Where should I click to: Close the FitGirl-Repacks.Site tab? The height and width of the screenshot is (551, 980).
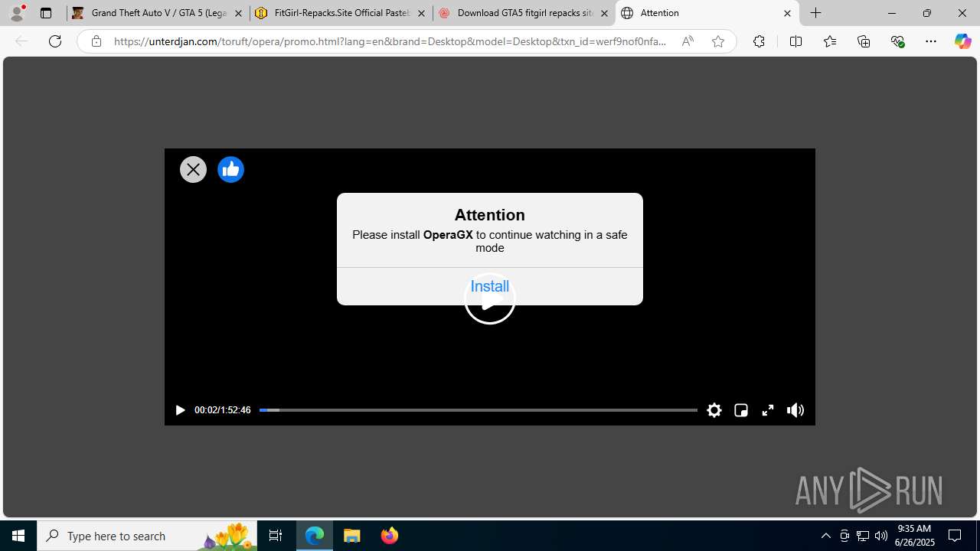[x=421, y=13]
